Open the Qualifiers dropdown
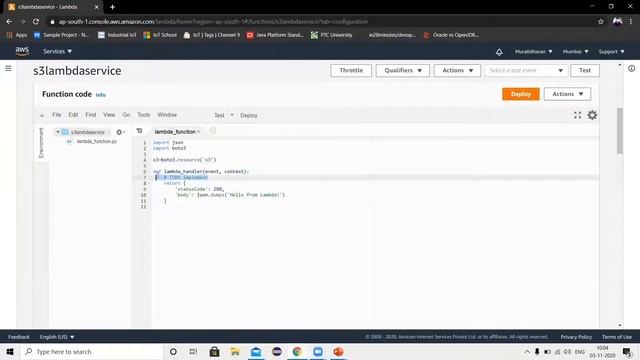The image size is (640, 360). (x=402, y=70)
